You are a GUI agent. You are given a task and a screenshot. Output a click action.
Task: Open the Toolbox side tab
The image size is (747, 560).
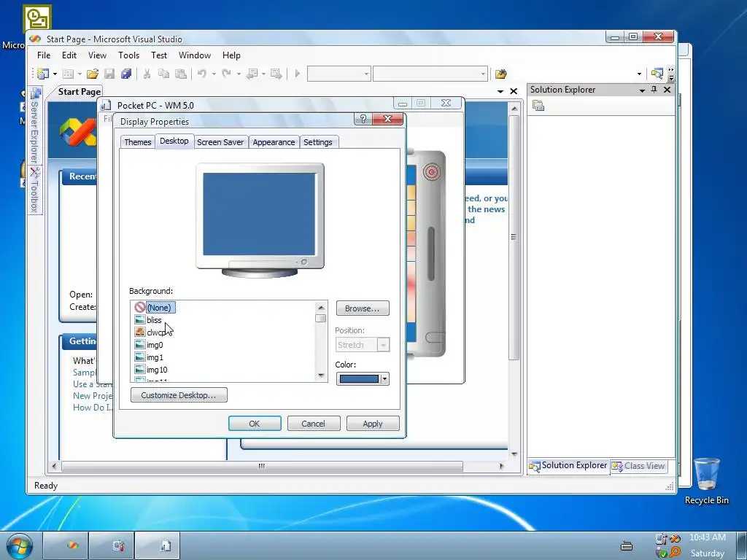[35, 190]
